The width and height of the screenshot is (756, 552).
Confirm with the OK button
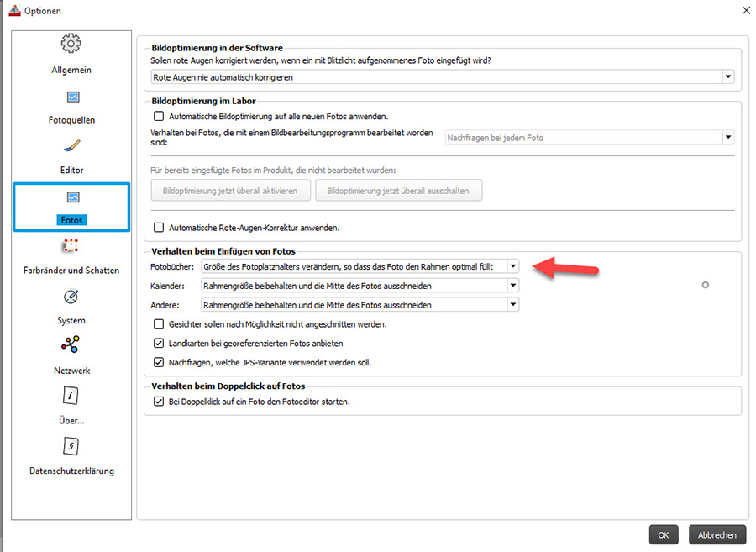pos(664,535)
